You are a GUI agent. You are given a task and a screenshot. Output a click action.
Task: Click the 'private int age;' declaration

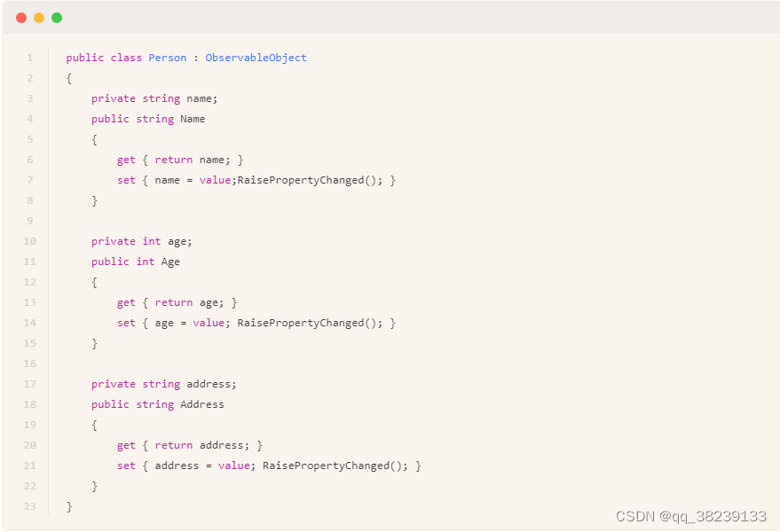tap(142, 241)
